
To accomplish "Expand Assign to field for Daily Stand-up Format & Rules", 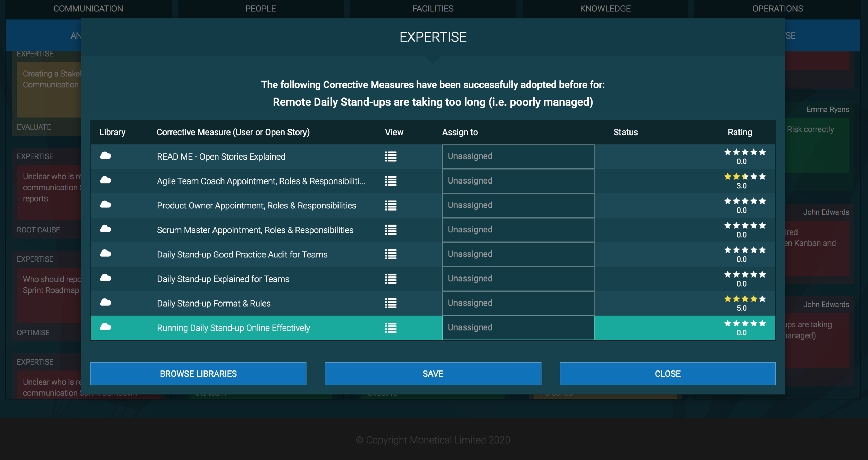I will tap(518, 303).
